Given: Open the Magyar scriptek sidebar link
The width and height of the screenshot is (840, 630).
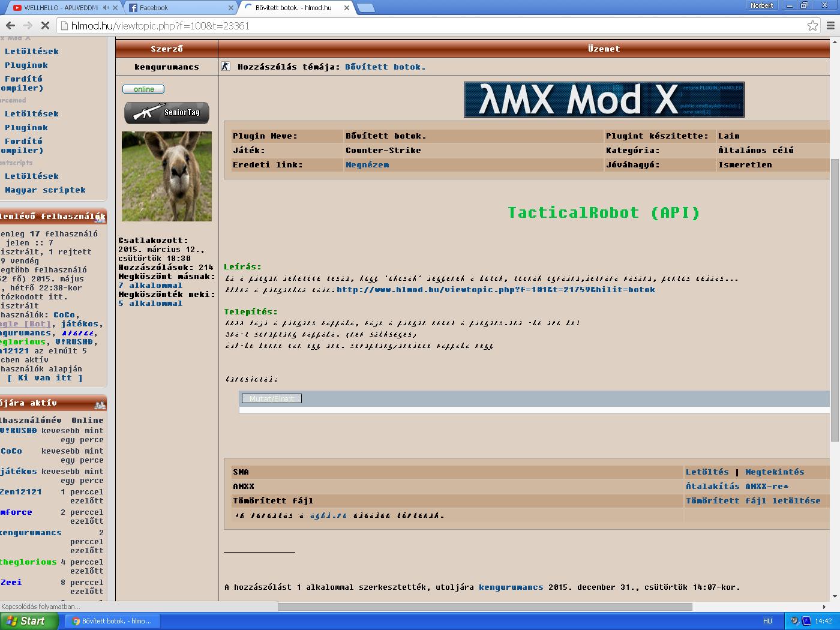Looking at the screenshot, I should pos(45,190).
